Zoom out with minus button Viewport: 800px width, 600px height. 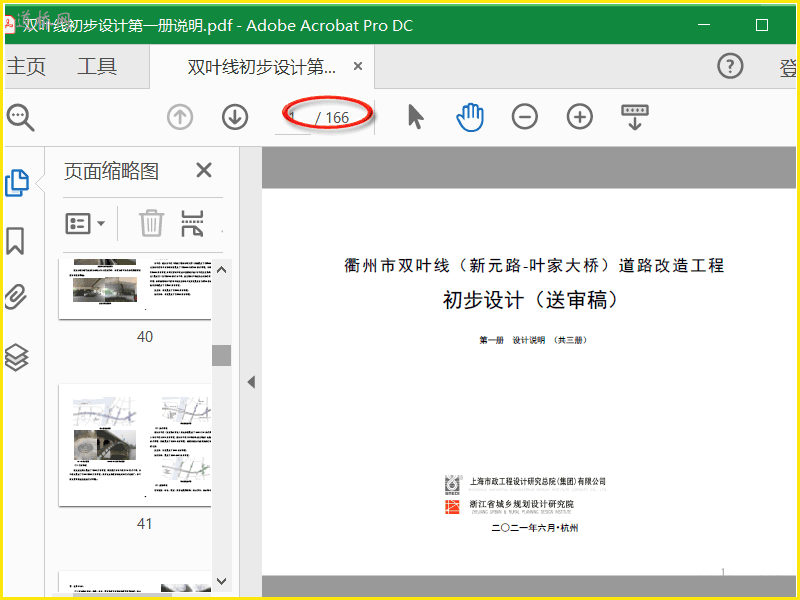pyautogui.click(x=525, y=117)
